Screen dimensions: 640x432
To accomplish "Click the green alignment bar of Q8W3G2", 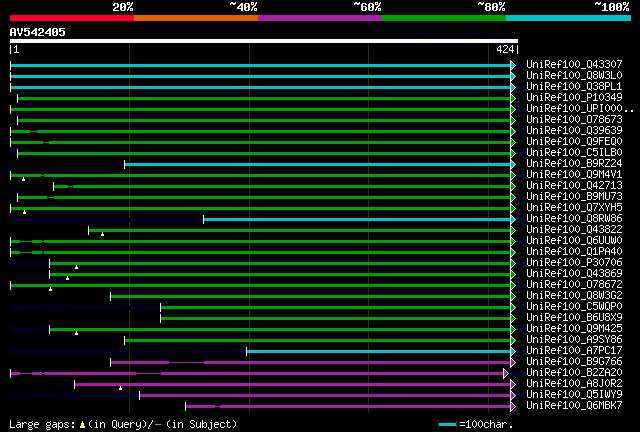I will (x=310, y=296).
